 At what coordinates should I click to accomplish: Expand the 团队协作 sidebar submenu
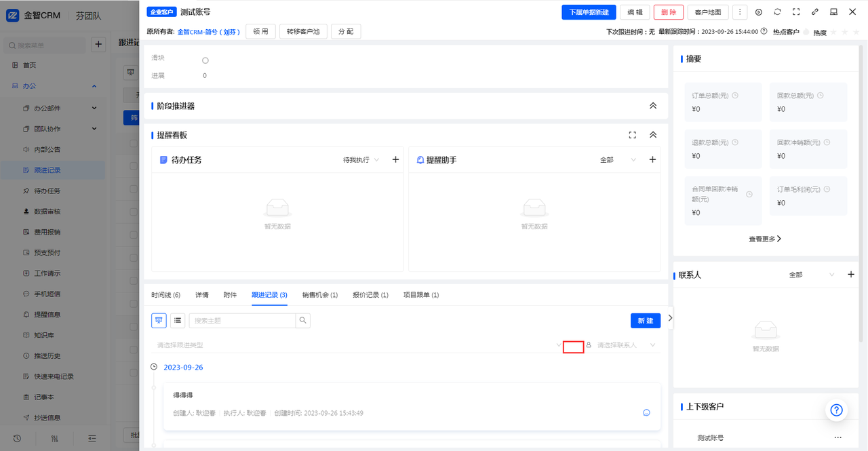[x=94, y=129]
